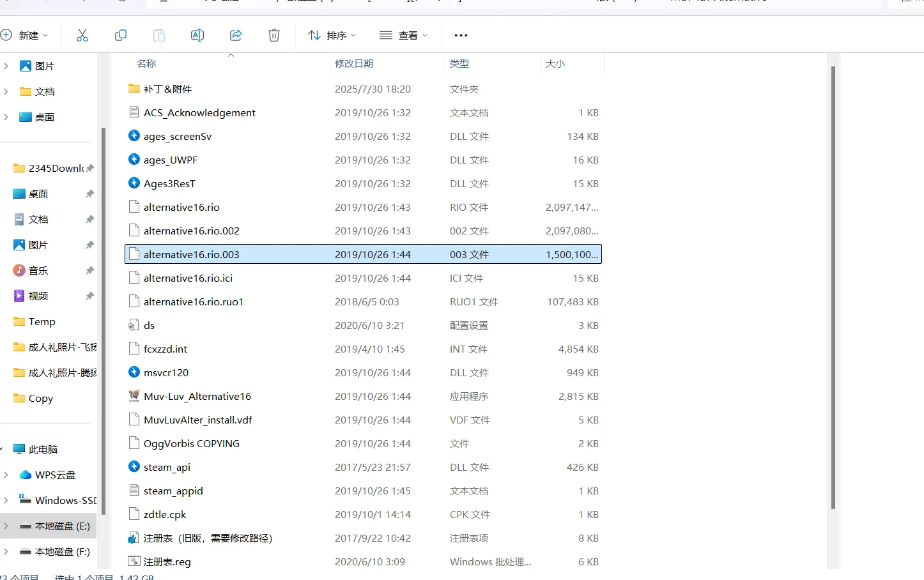The image size is (924, 580).
Task: Expand the 文档 tree node chevron
Action: pyautogui.click(x=6, y=91)
